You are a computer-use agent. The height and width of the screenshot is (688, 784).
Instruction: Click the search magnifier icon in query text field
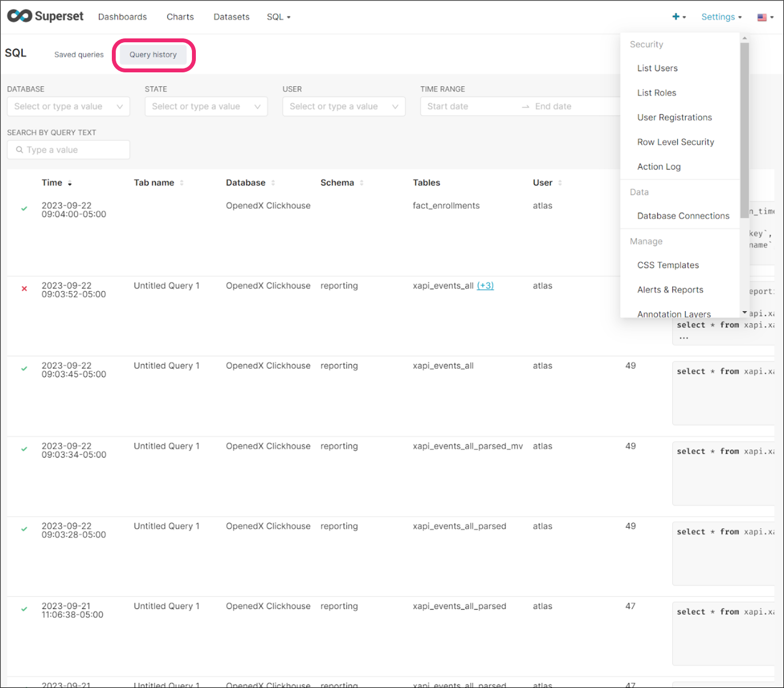[x=19, y=150]
